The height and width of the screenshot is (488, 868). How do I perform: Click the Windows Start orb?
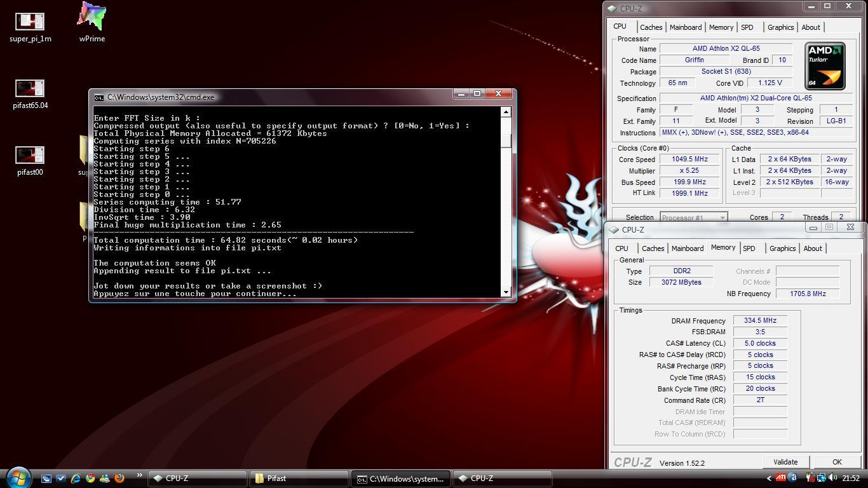pos(19,477)
